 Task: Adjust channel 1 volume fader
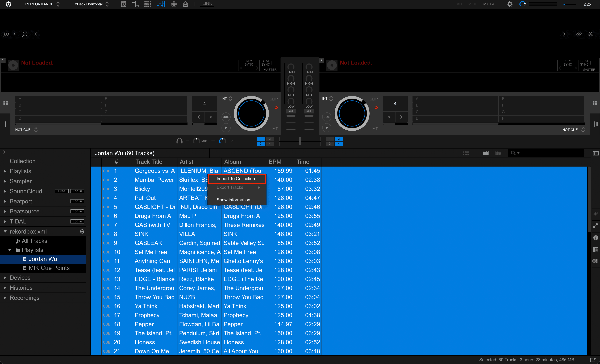click(x=291, y=123)
